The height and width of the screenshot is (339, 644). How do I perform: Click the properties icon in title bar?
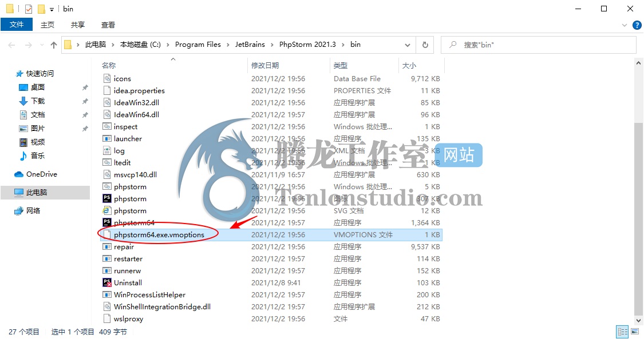click(x=29, y=9)
